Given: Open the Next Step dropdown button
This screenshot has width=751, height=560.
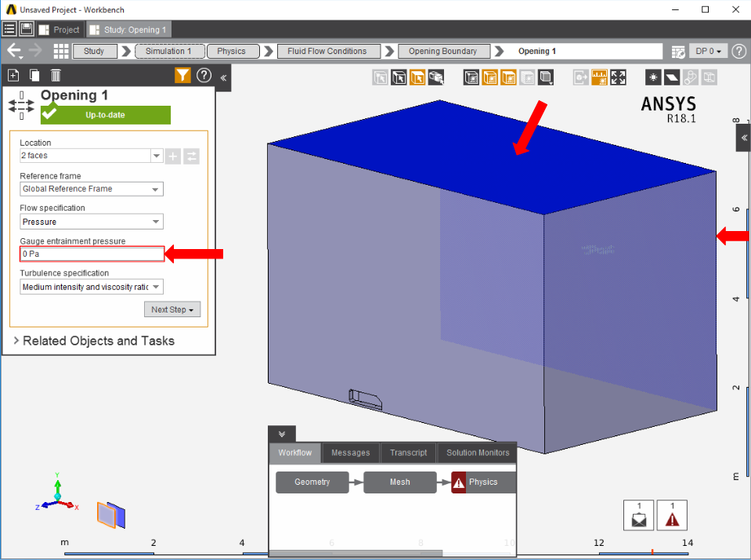Looking at the screenshot, I should [x=172, y=309].
